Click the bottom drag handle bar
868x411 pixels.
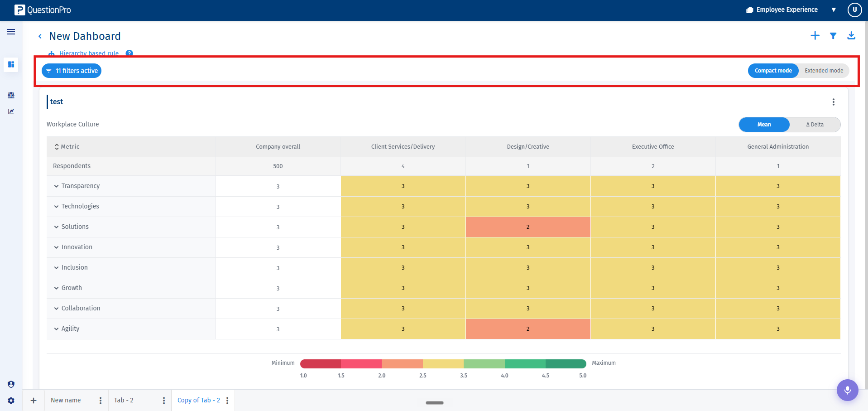click(x=435, y=403)
